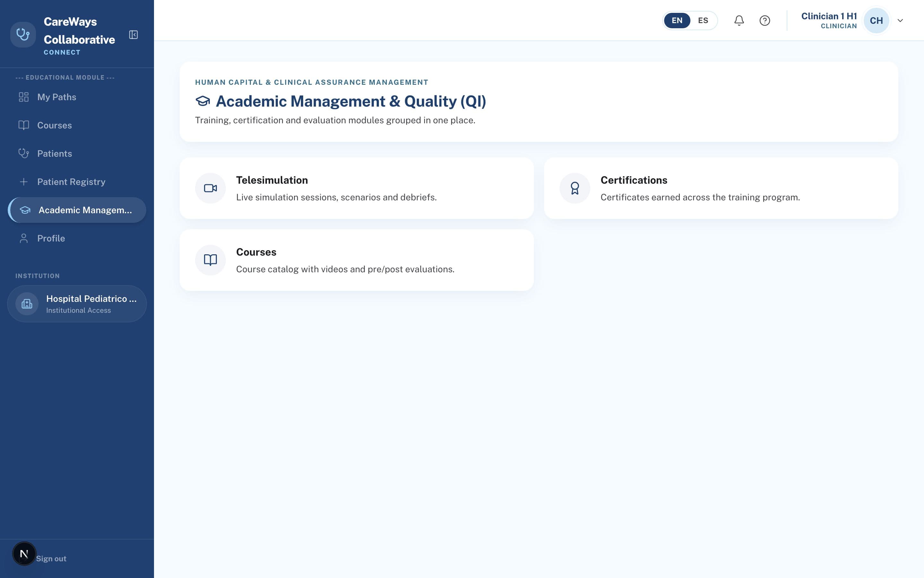Expand the user account dropdown chevron

(900, 21)
